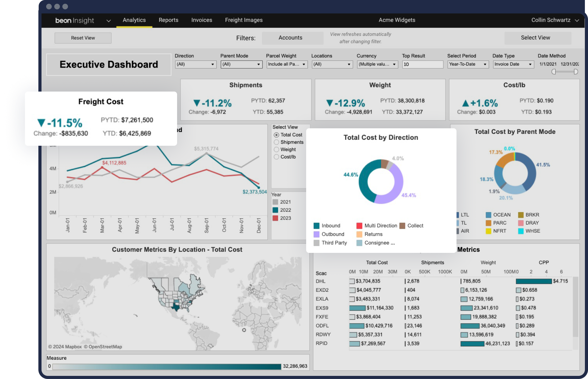This screenshot has height=379, width=588.
Task: Click the Cost/lb up-arrow trend indicator
Action: click(465, 103)
